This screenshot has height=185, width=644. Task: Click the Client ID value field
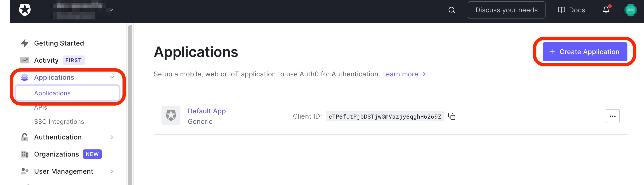coord(385,116)
